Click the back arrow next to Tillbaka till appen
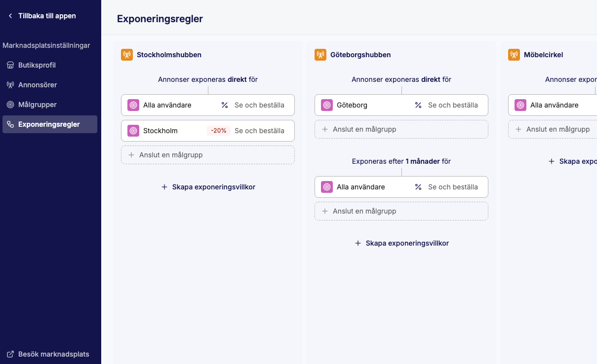The image size is (597, 364). (x=10, y=16)
